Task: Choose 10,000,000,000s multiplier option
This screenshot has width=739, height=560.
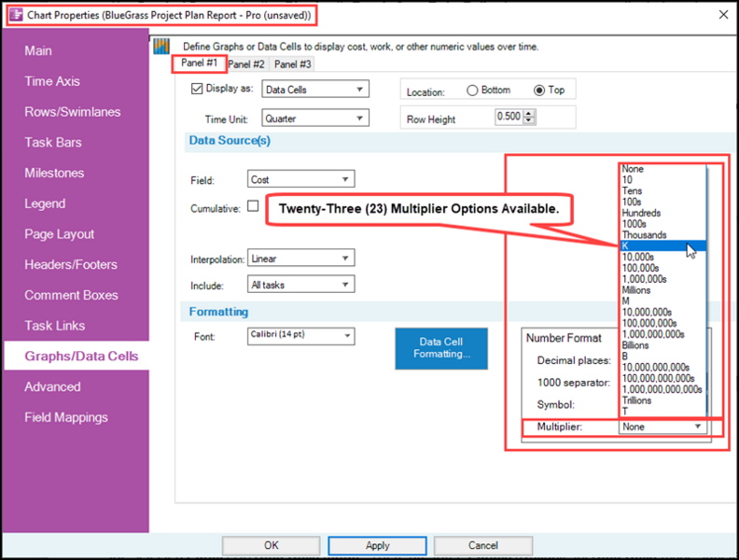Action: (x=662, y=367)
